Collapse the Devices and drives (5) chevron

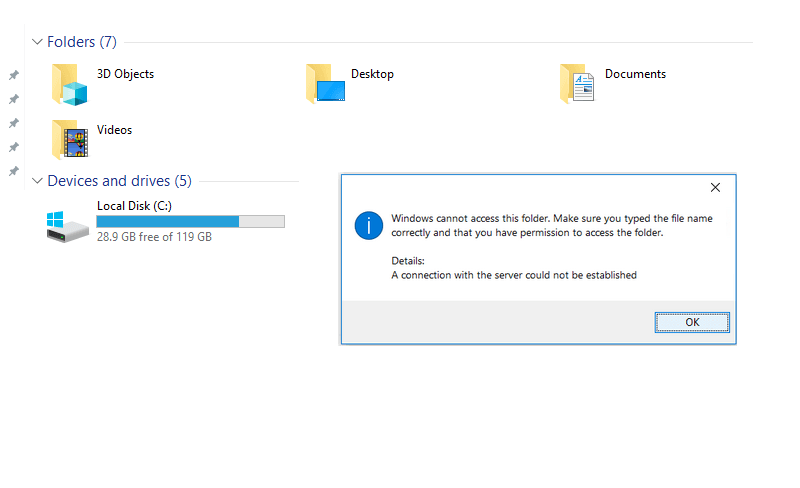point(37,181)
